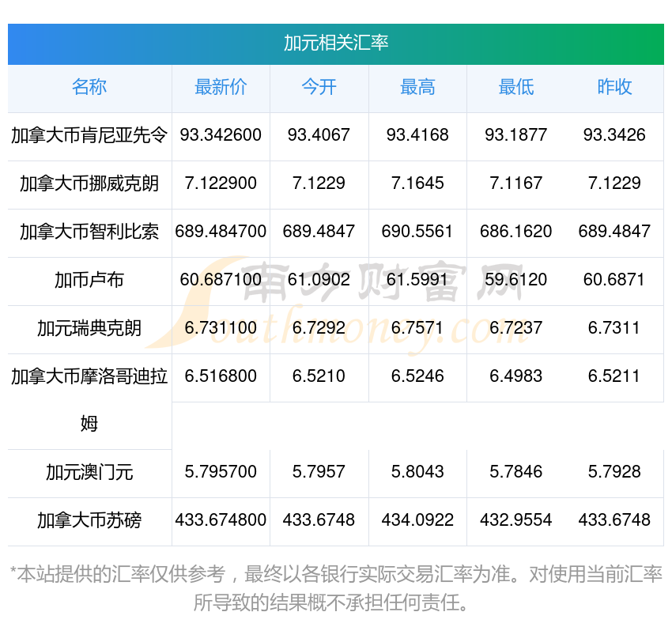Click high value 7.1645
Screen dimensions: 672x627
click(417, 183)
